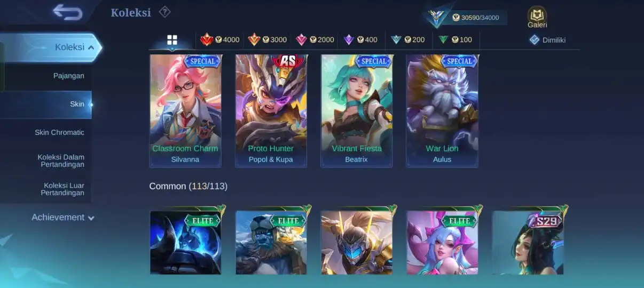The height and width of the screenshot is (288, 644).
Task: Open Koleksi Dalam Pertandingan
Action: click(x=61, y=161)
